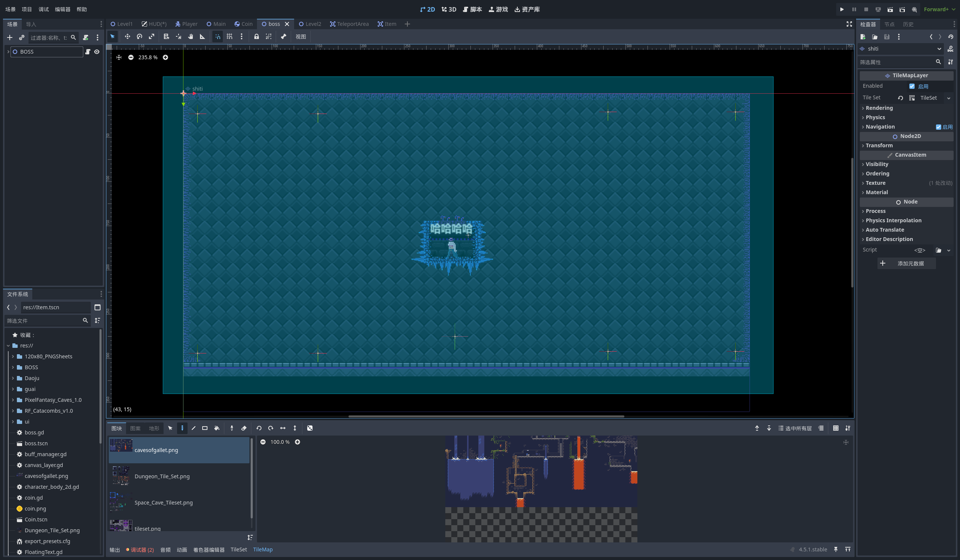
Task: Click the Lock selected node icon
Action: click(x=256, y=37)
